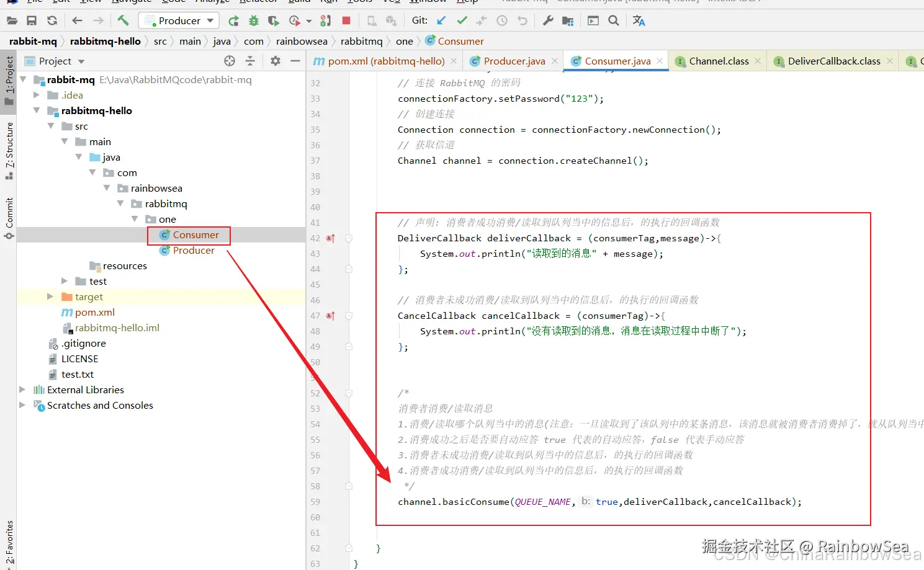Navigate back with the left arrow
The height and width of the screenshot is (570, 924).
[x=77, y=21]
